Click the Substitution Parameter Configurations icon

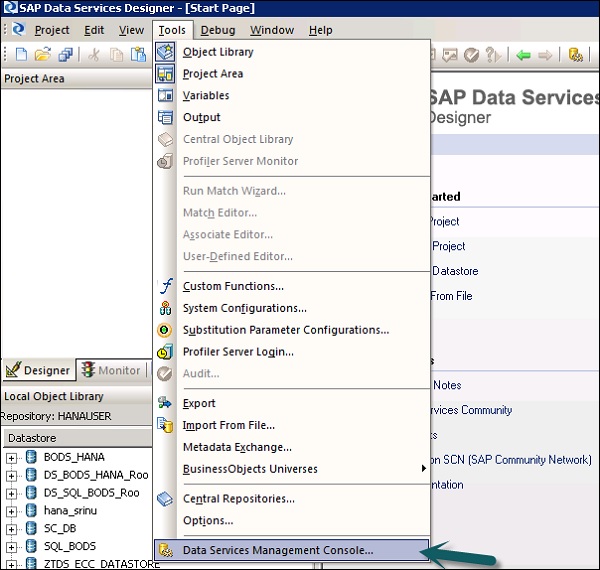click(165, 330)
